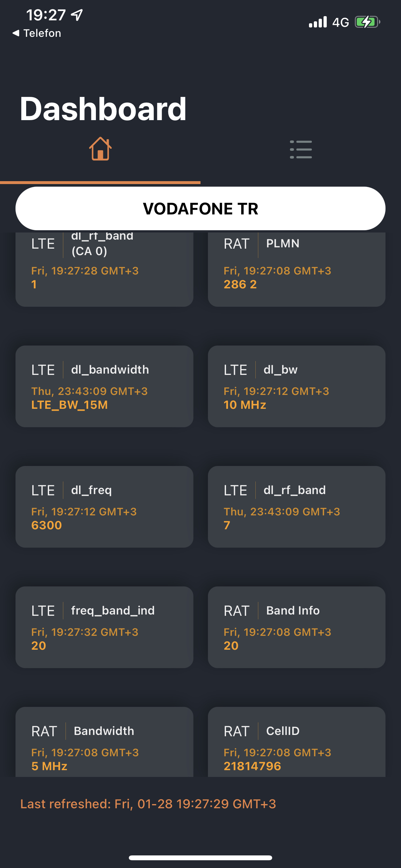Switch to the list view tab icon

(x=301, y=149)
